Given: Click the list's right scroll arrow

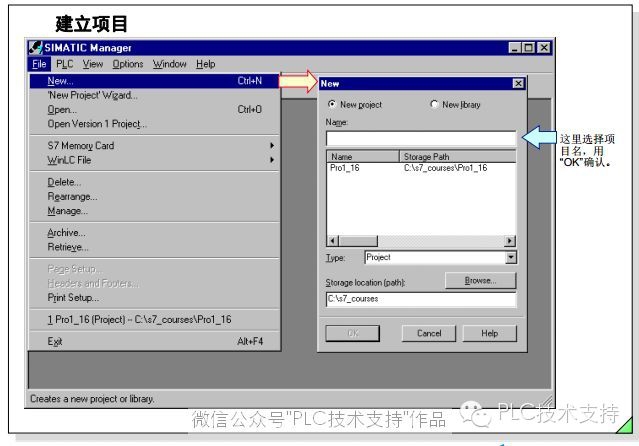Looking at the screenshot, I should coord(510,241).
